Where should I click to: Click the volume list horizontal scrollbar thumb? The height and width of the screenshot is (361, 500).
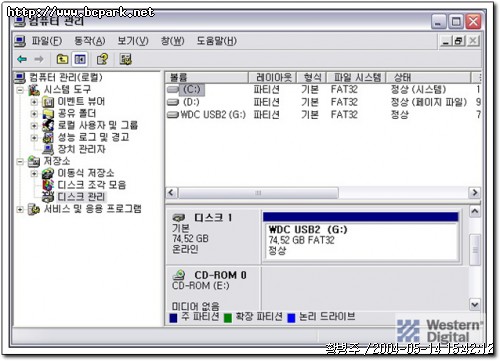(258, 193)
